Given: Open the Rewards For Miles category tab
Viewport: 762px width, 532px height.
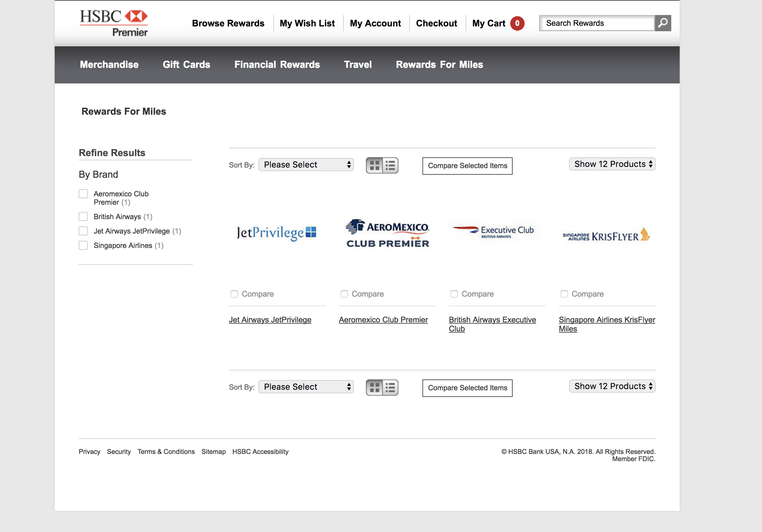Looking at the screenshot, I should pos(439,64).
